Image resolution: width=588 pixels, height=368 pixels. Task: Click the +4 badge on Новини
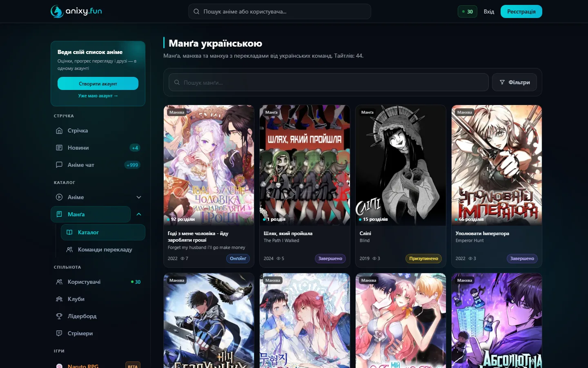tap(135, 148)
